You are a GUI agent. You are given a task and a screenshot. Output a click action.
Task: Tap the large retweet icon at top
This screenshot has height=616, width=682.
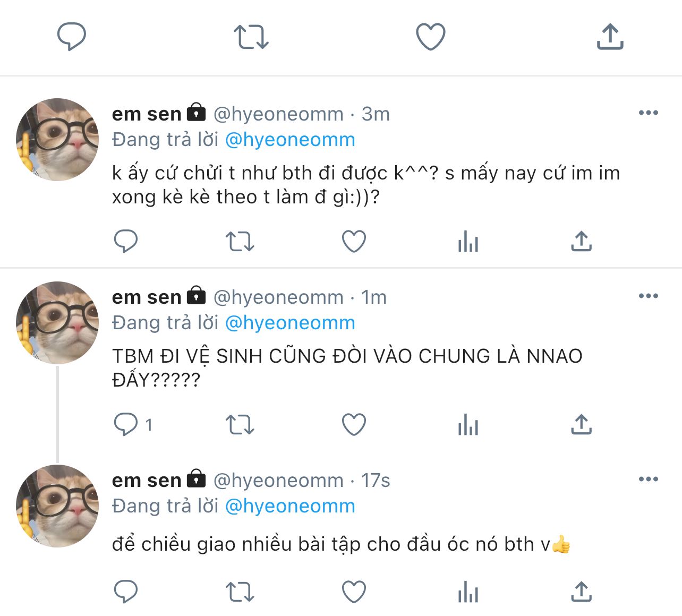click(x=251, y=37)
